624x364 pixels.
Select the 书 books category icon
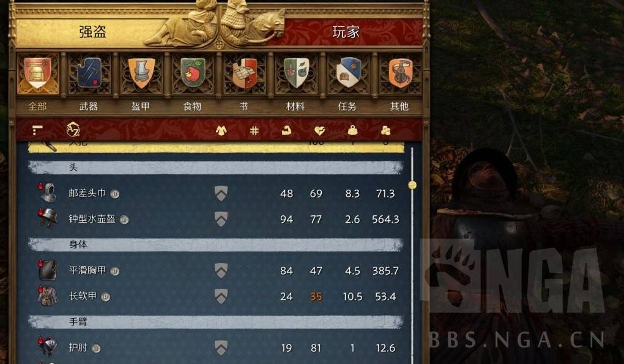point(245,73)
